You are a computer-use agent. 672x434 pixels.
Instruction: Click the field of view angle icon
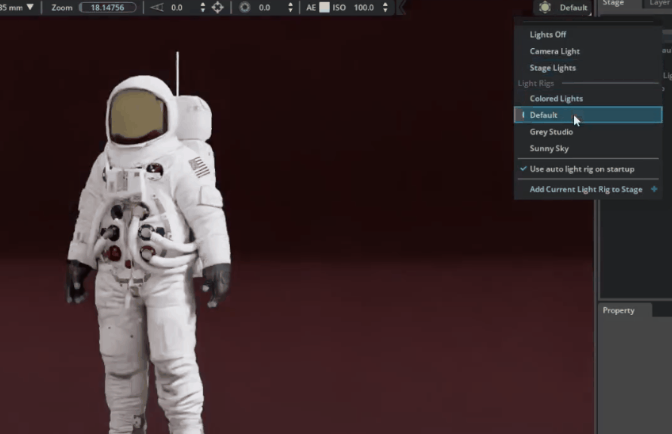(x=155, y=7)
